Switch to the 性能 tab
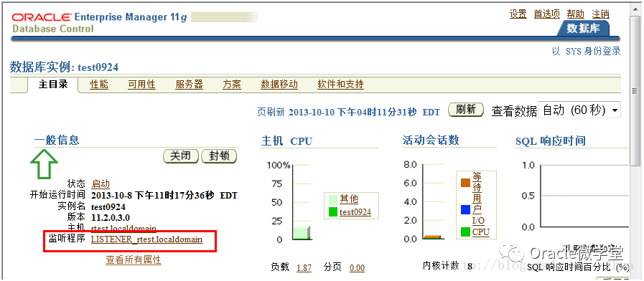644x281 pixels. [99, 85]
